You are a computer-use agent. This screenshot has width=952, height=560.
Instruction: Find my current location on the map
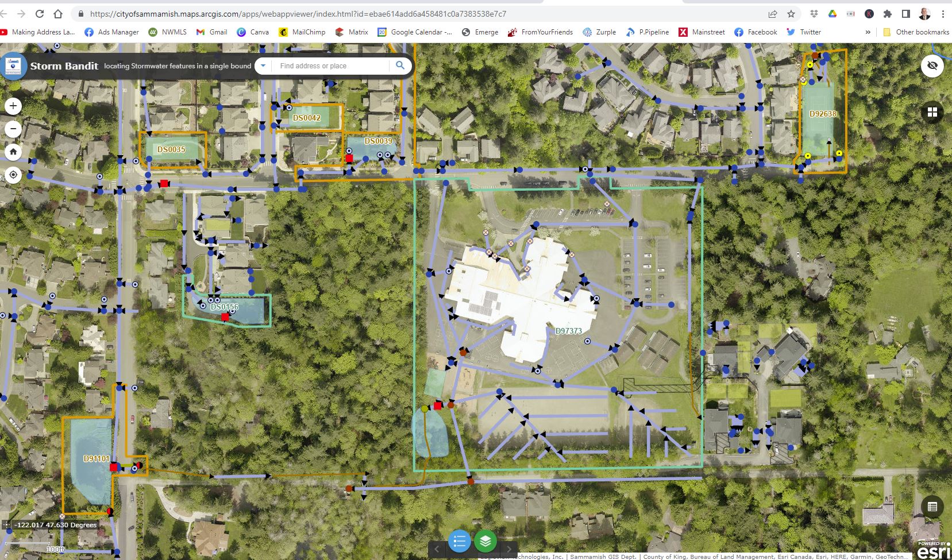(x=13, y=174)
